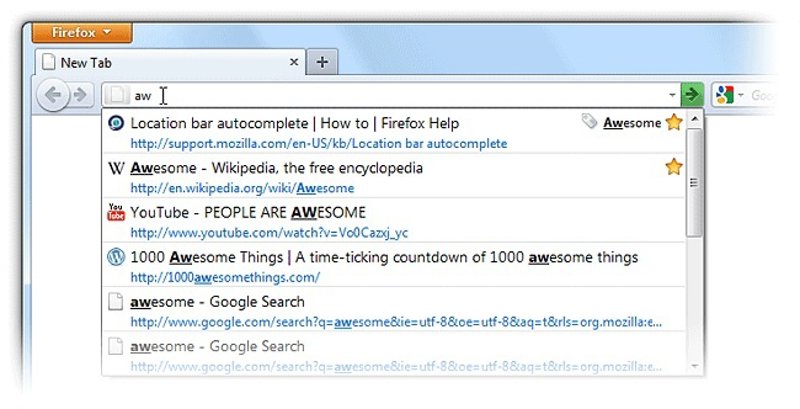Open a new tab with plus button

coord(322,62)
